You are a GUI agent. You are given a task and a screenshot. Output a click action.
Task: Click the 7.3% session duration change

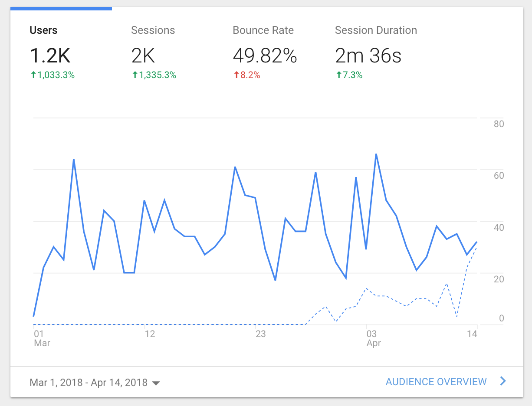pyautogui.click(x=348, y=75)
